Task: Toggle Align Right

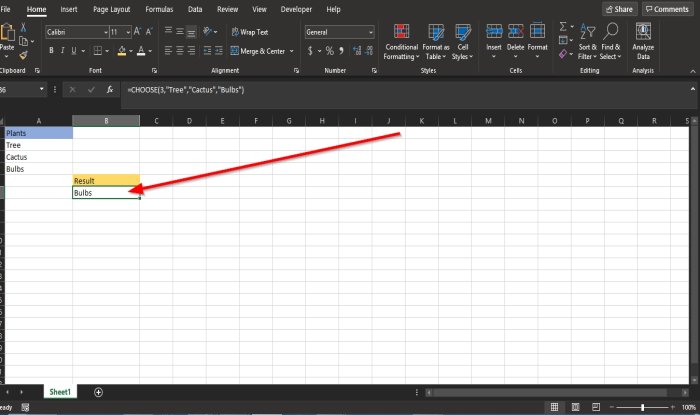Action: (191, 51)
